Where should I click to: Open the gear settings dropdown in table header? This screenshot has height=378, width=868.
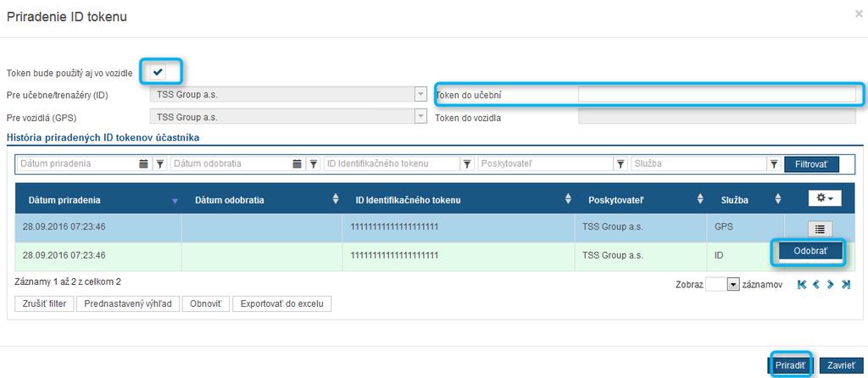tap(825, 198)
